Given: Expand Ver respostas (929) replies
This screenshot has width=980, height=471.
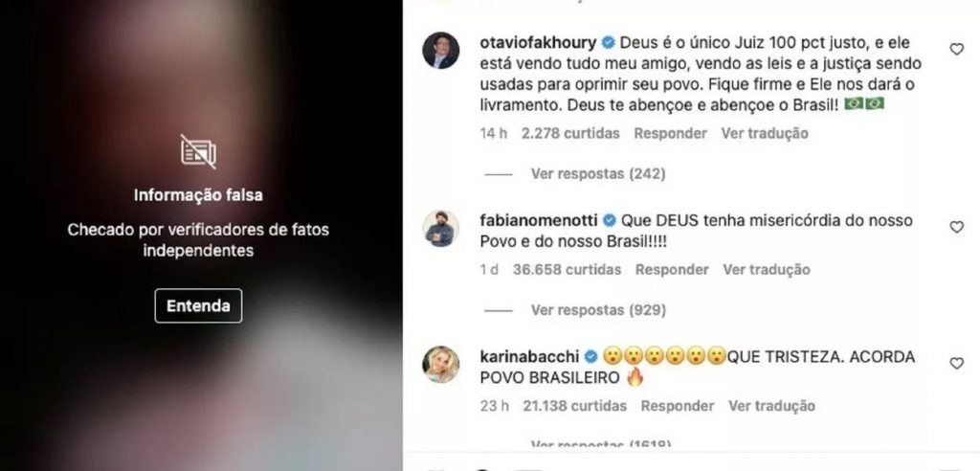Looking at the screenshot, I should coord(597,310).
